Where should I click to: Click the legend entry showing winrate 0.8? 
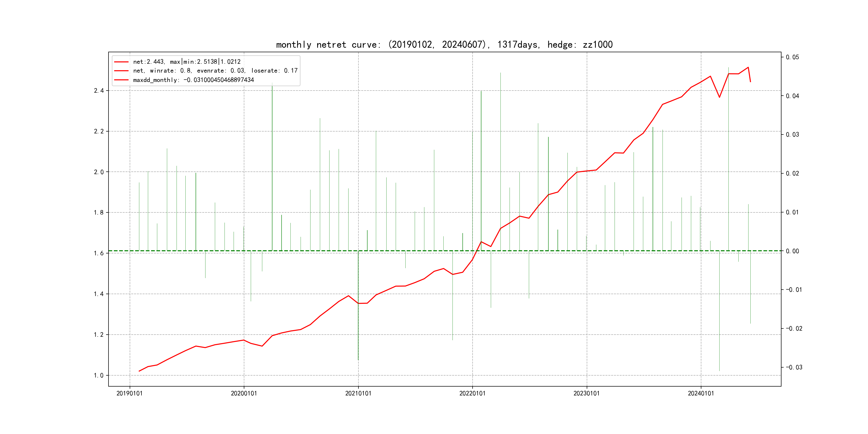click(215, 71)
